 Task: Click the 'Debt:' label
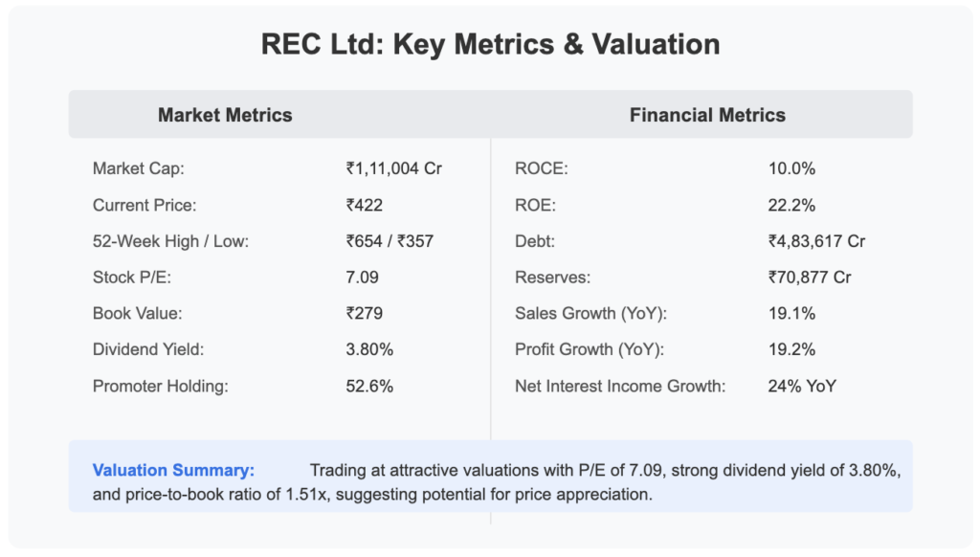pos(535,241)
